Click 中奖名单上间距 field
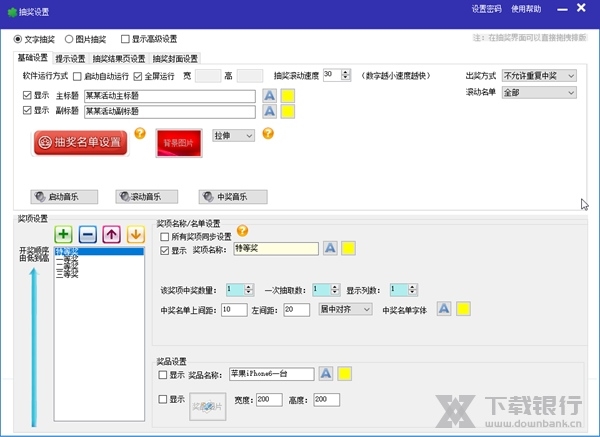 (x=234, y=310)
